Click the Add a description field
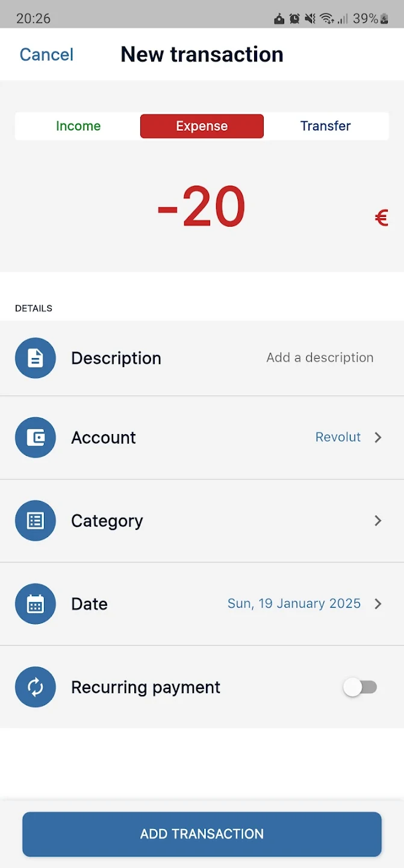The image size is (404, 868). tap(320, 358)
